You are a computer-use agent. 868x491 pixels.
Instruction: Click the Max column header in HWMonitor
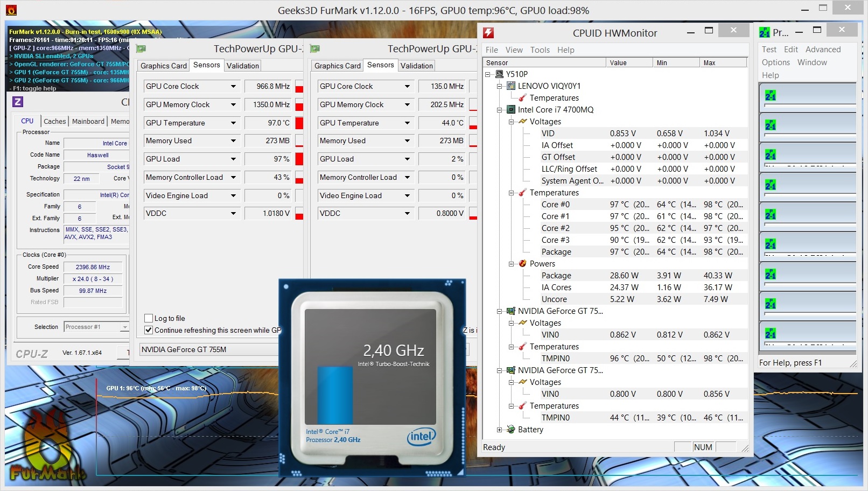click(723, 63)
